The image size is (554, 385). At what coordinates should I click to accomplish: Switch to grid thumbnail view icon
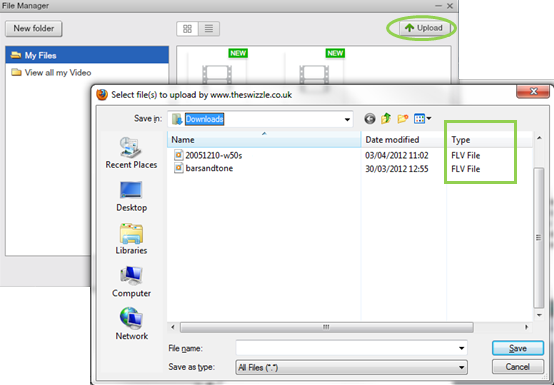pyautogui.click(x=187, y=29)
